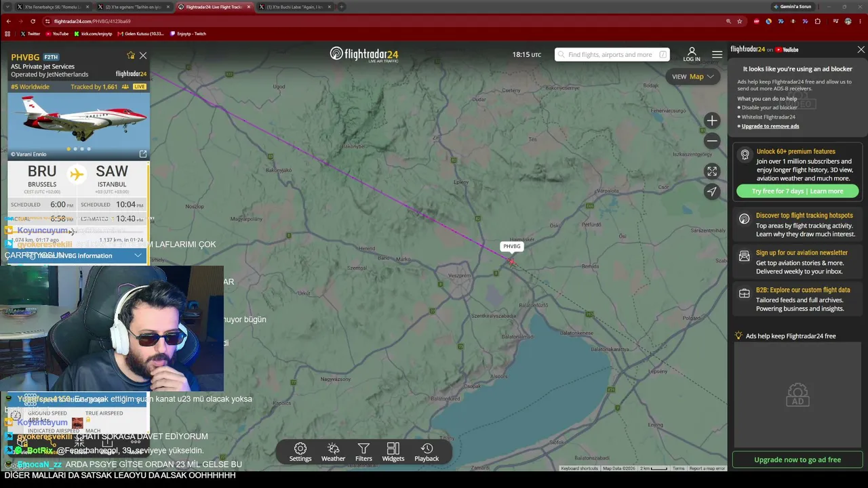Screen dimensions: 868x488
Task: Click SAW Istanbul destination airport
Action: [112, 176]
